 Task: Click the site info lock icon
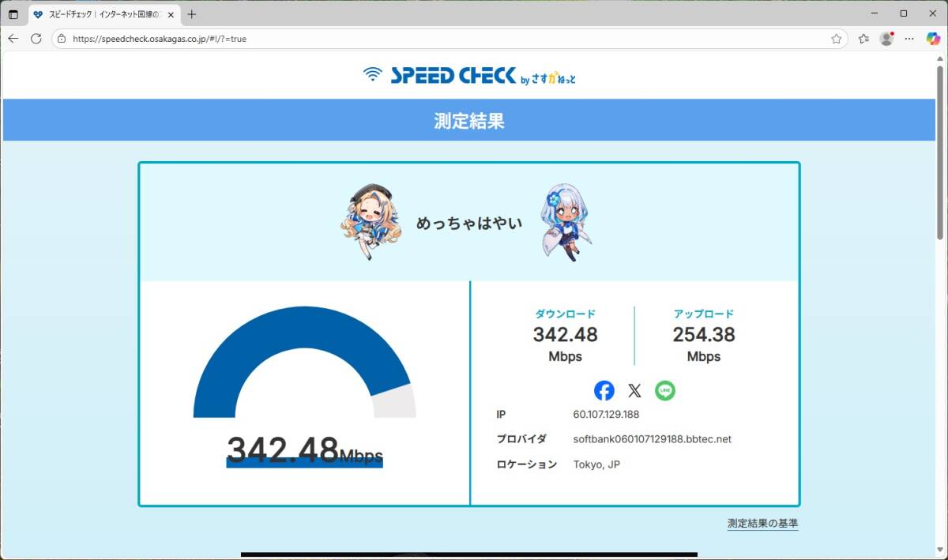click(x=62, y=38)
